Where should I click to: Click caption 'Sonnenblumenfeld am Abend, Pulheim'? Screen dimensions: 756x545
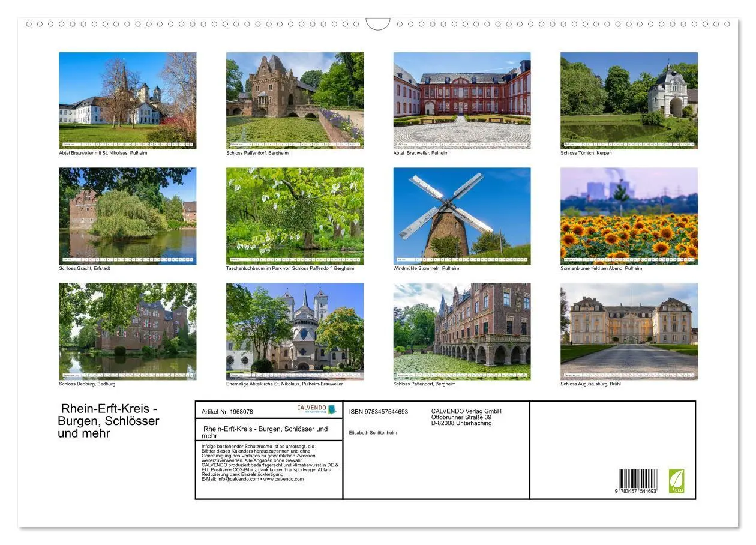pyautogui.click(x=601, y=268)
